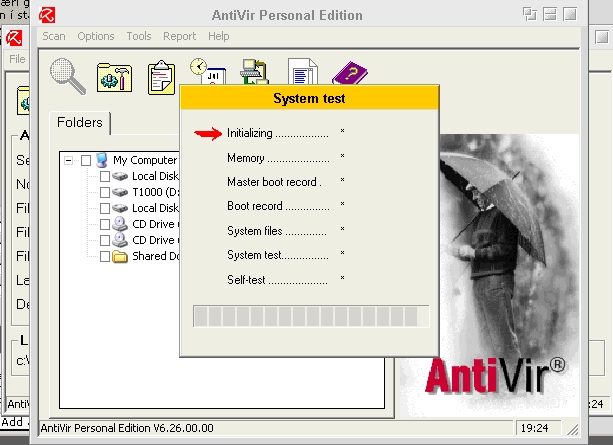Viewport: 613px width, 445px height.
Task: Click the T1000 drive icon
Action: [x=120, y=192]
